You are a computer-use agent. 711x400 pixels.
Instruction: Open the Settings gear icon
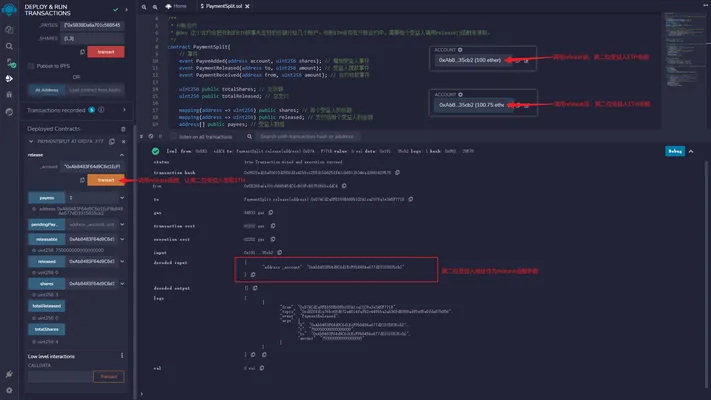[x=9, y=390]
